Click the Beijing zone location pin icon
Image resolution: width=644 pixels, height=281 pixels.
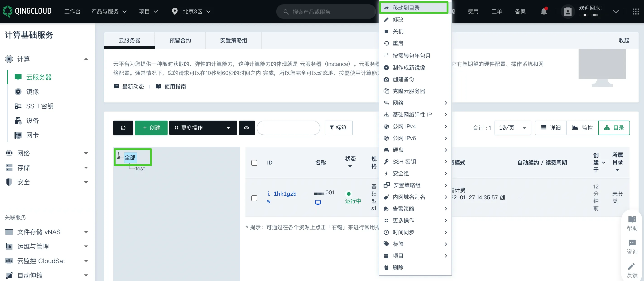tap(175, 12)
